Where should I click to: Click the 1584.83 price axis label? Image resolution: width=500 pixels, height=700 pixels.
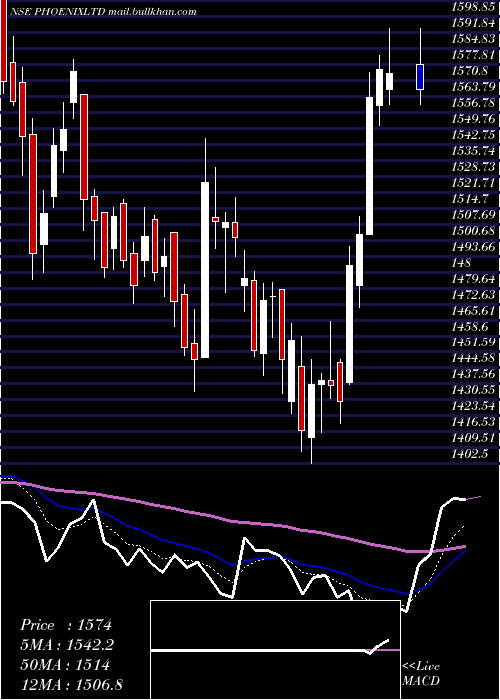click(474, 39)
